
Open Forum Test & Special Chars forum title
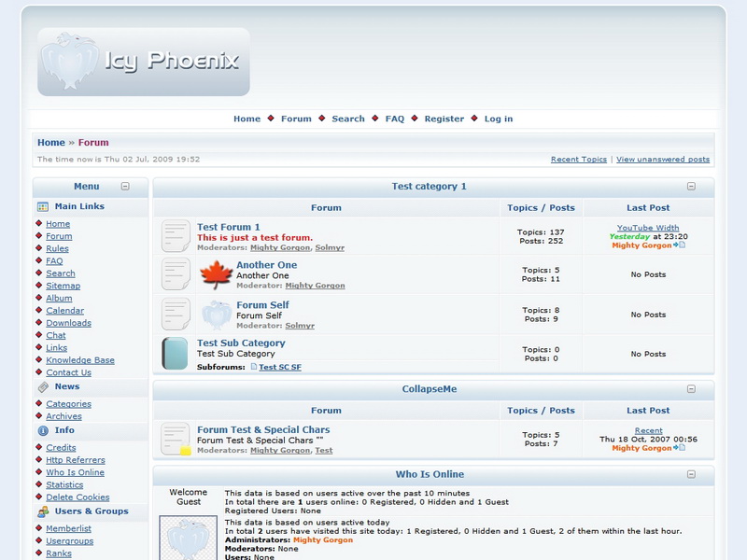pos(263,429)
